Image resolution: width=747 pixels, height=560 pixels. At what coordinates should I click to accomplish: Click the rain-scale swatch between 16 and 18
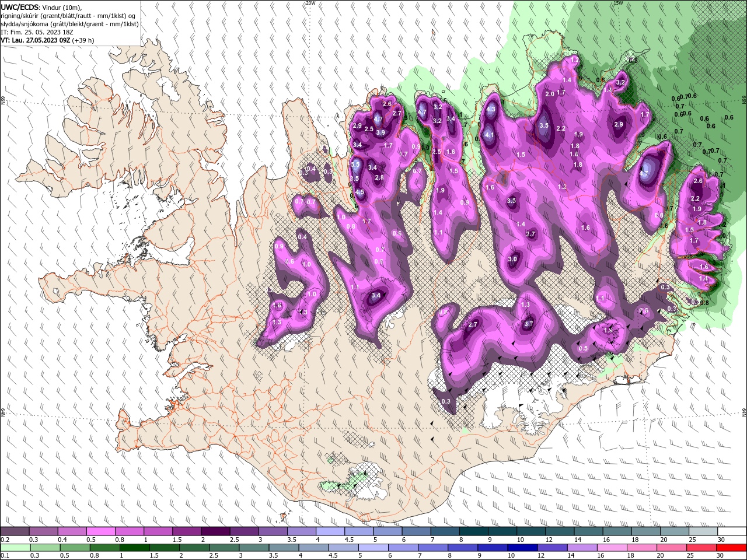tap(612, 548)
